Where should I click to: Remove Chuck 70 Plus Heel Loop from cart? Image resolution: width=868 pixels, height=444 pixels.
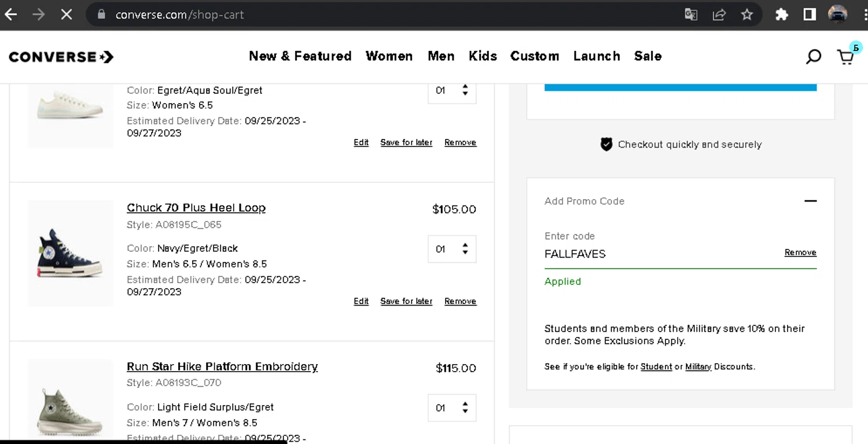click(x=460, y=301)
